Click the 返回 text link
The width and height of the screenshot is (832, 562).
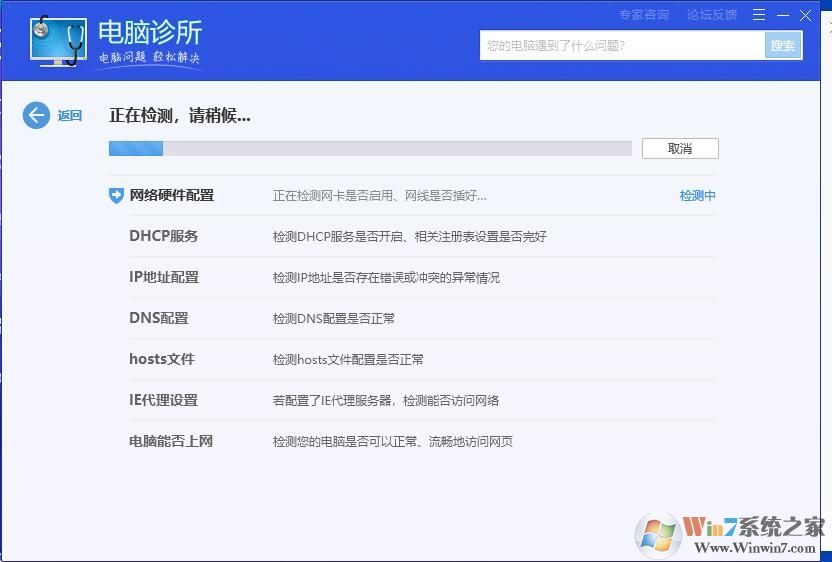(70, 116)
